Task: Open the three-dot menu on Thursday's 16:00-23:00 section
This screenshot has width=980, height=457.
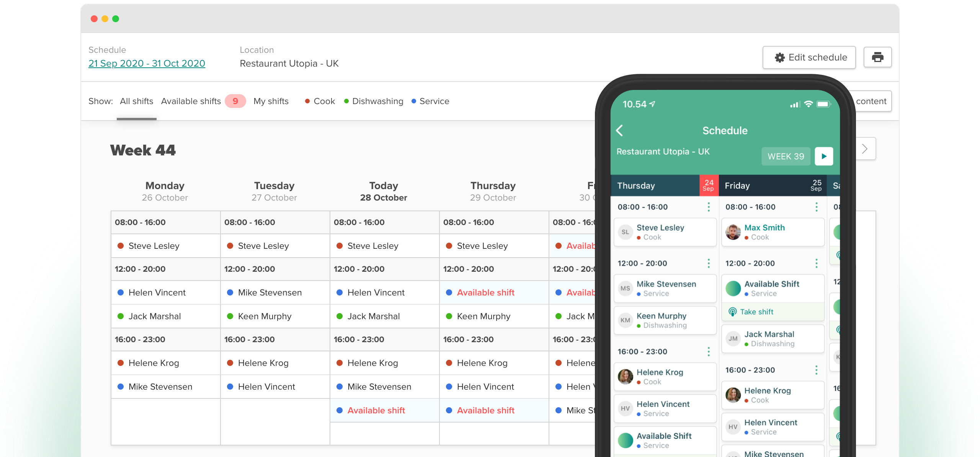Action: click(x=709, y=351)
